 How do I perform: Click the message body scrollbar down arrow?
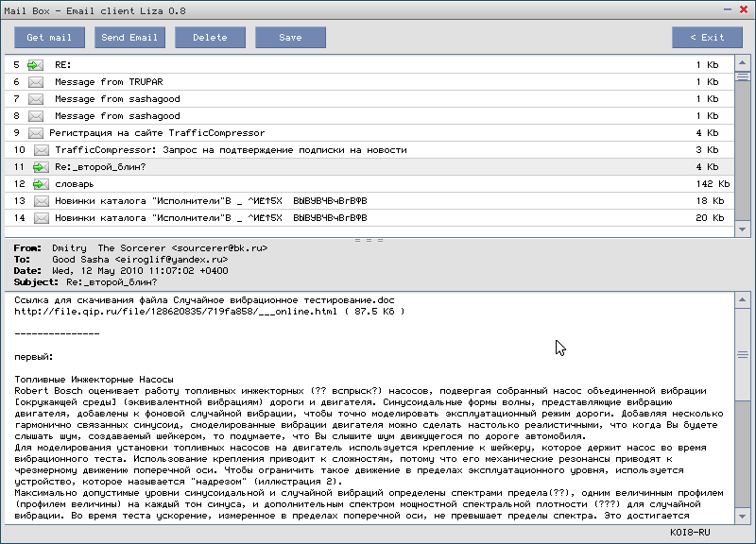[745, 516]
